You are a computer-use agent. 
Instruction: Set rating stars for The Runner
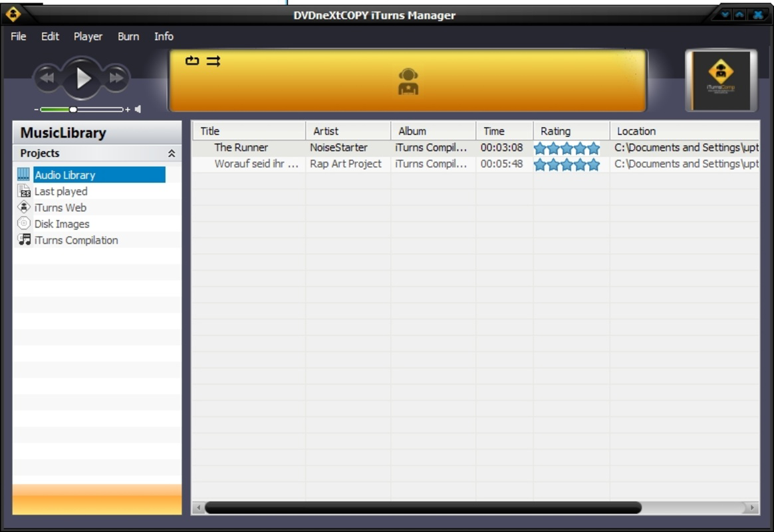567,148
